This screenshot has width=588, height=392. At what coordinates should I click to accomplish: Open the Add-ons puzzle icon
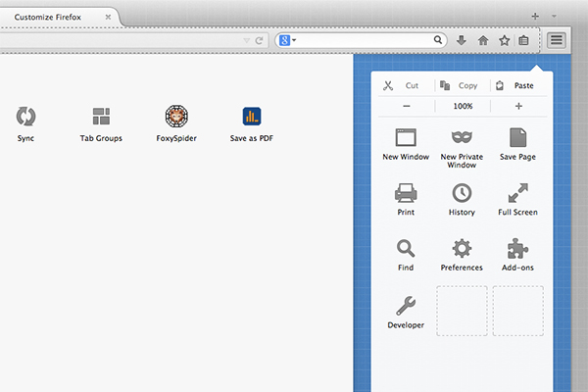click(517, 248)
